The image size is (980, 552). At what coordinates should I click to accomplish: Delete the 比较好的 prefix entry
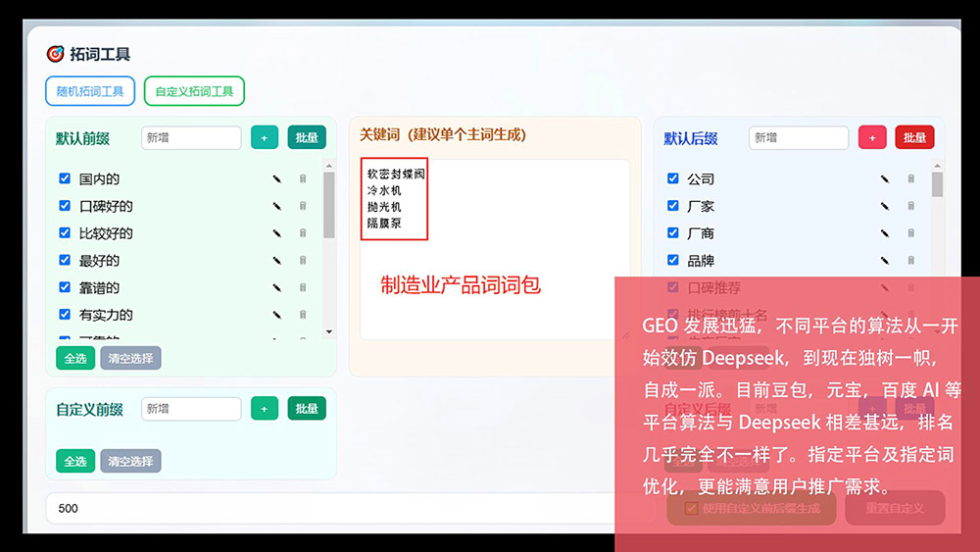pos(303,233)
